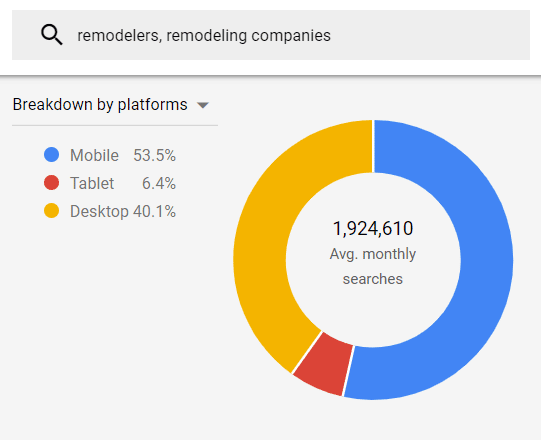Click the Breakdown by platforms label
The image size is (541, 440).
(x=100, y=105)
